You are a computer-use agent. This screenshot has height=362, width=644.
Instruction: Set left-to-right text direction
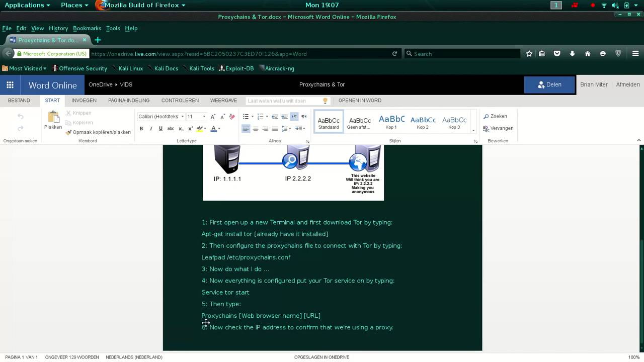click(x=294, y=117)
